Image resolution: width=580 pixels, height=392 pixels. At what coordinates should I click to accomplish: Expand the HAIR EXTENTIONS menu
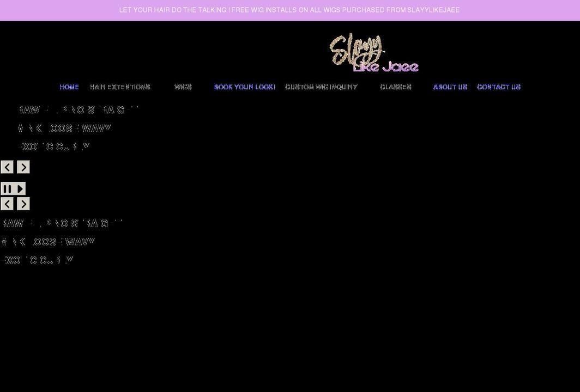[120, 87]
